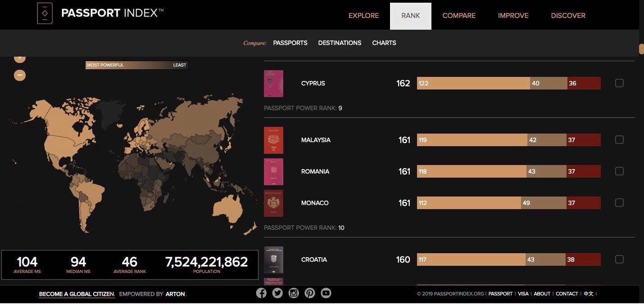Click Croatia total score 160
This screenshot has height=304, width=644.
click(403, 259)
